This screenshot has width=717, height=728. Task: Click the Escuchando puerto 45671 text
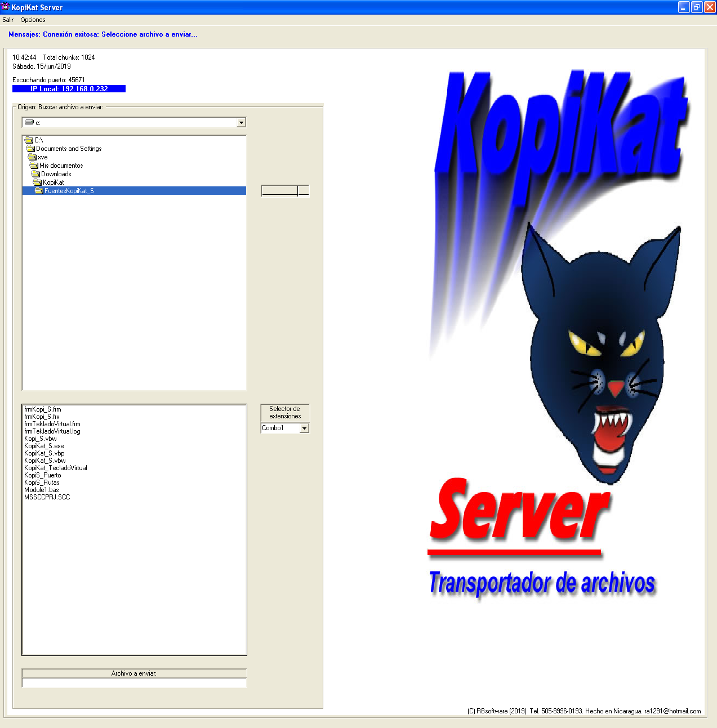pos(48,80)
